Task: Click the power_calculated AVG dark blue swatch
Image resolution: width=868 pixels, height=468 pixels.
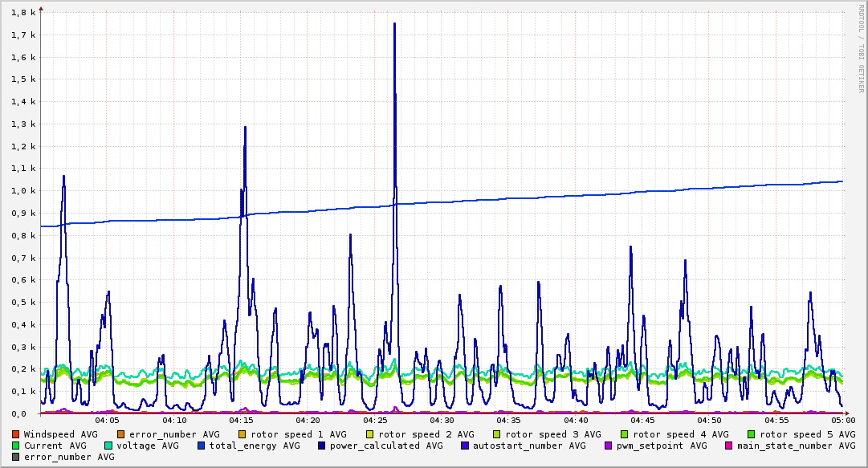Action: point(322,446)
